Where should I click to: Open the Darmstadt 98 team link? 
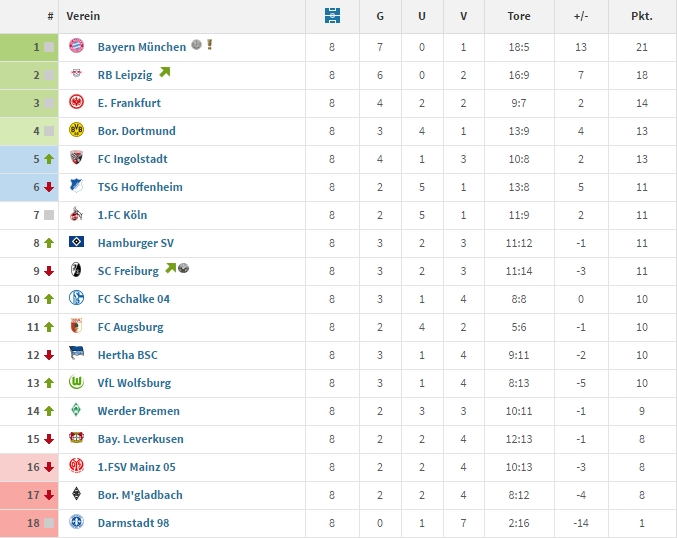pyautogui.click(x=134, y=523)
